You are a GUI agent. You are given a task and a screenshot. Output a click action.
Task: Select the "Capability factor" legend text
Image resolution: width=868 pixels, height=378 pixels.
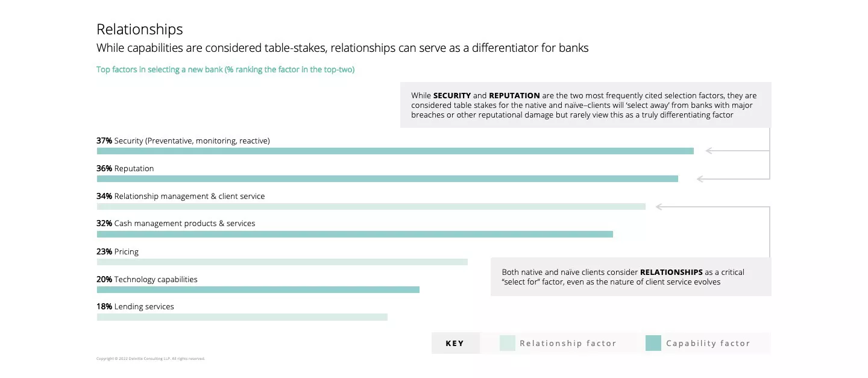pyautogui.click(x=708, y=344)
